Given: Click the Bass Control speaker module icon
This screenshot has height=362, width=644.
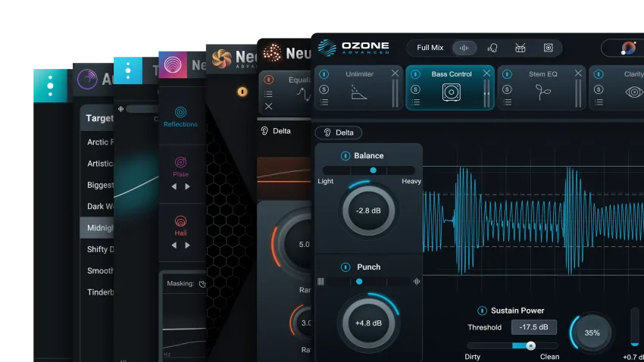Looking at the screenshot, I should click(x=451, y=92).
